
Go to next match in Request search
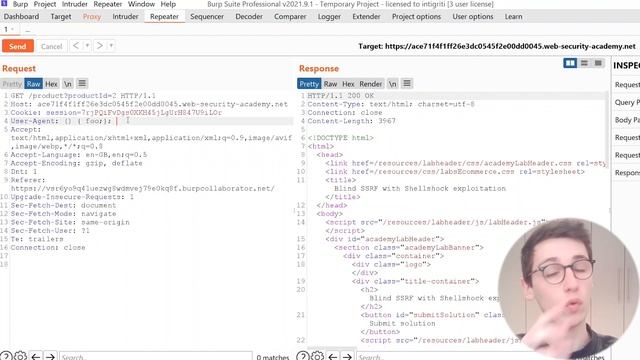(50, 356)
